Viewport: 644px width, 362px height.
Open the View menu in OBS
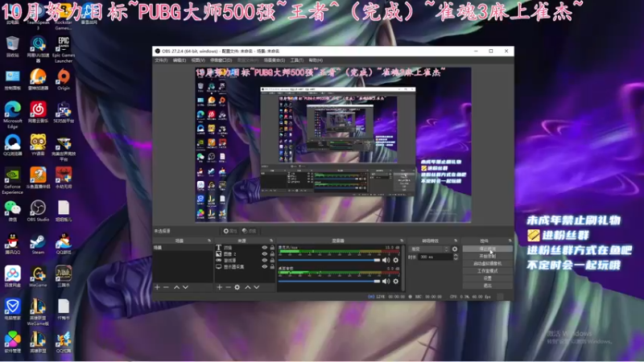(x=198, y=60)
